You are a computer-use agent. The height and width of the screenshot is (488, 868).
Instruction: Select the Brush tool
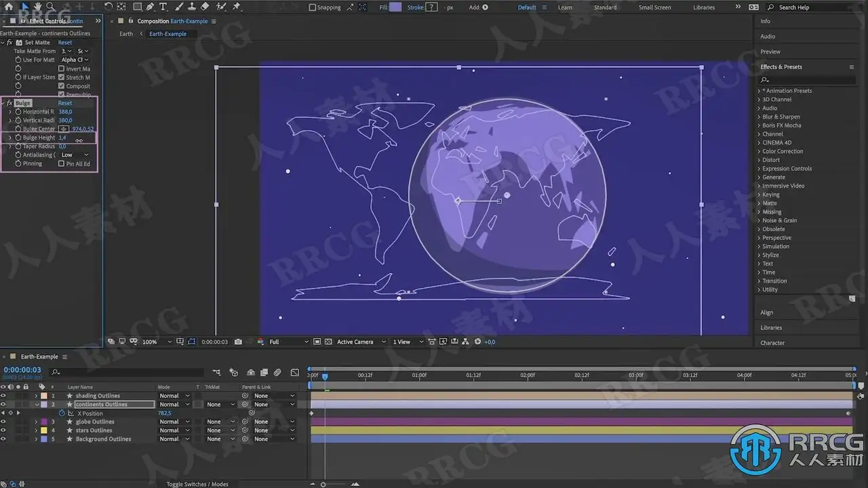tap(179, 7)
